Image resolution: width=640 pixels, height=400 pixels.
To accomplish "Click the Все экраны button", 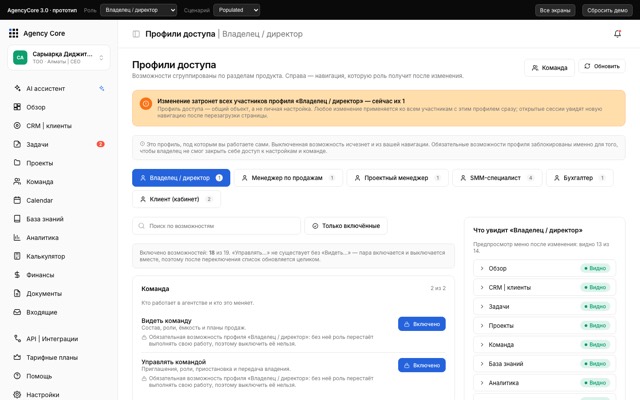I will click(x=555, y=10).
